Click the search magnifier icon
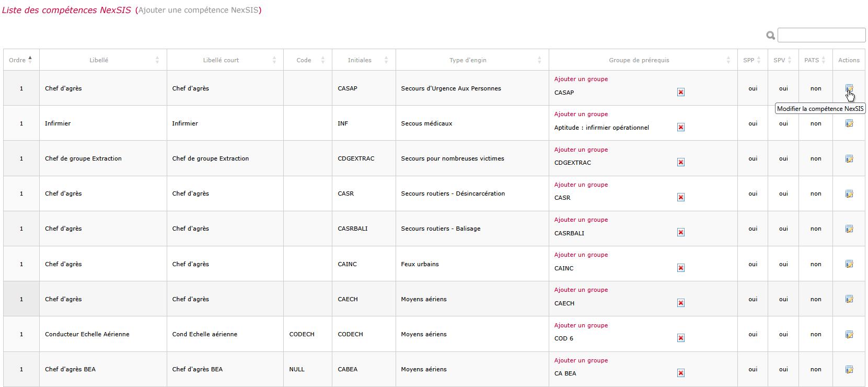This screenshot has width=868, height=387. coord(770,36)
